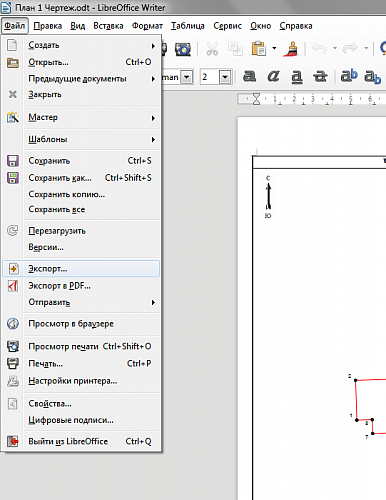Apply Subscript formatting icon
Viewport: 386px width, 500px height.
372,77
